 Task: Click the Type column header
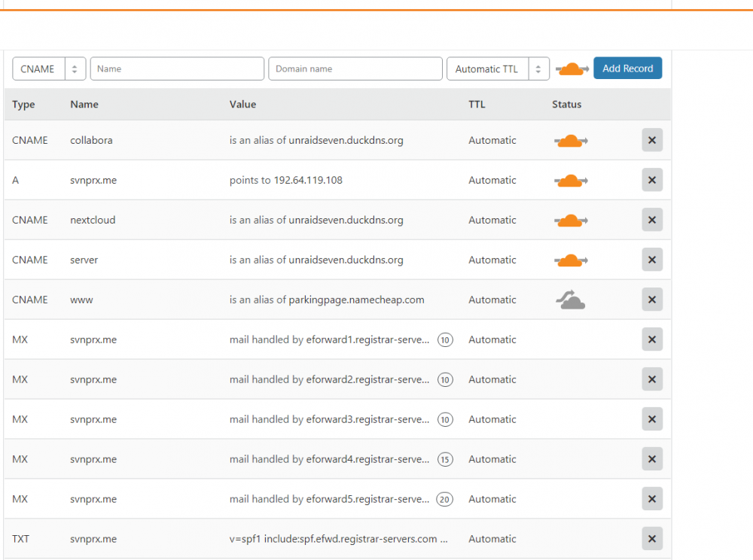coord(23,105)
